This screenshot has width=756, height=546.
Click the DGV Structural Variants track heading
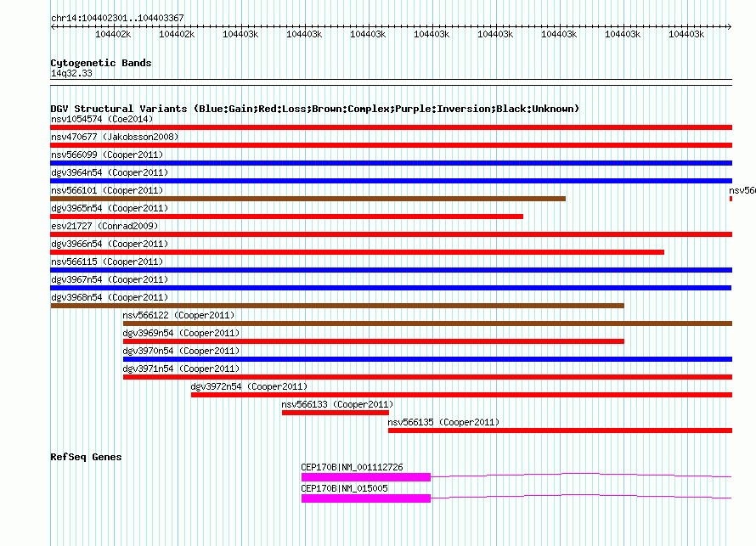(x=315, y=109)
